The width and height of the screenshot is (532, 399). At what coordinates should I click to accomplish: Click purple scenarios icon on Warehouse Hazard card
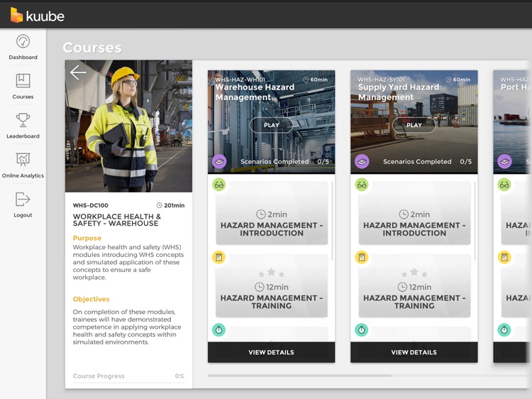point(219,162)
